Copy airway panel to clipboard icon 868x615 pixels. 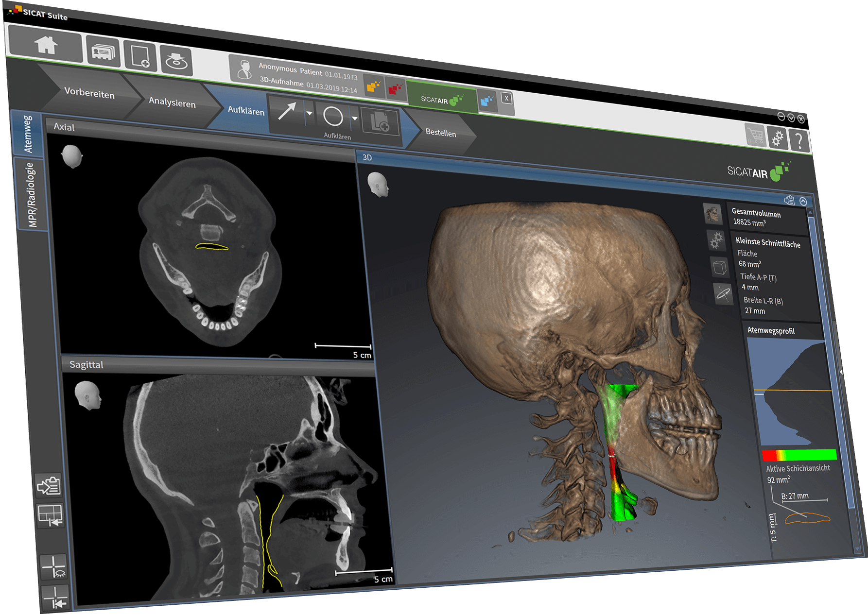click(789, 200)
